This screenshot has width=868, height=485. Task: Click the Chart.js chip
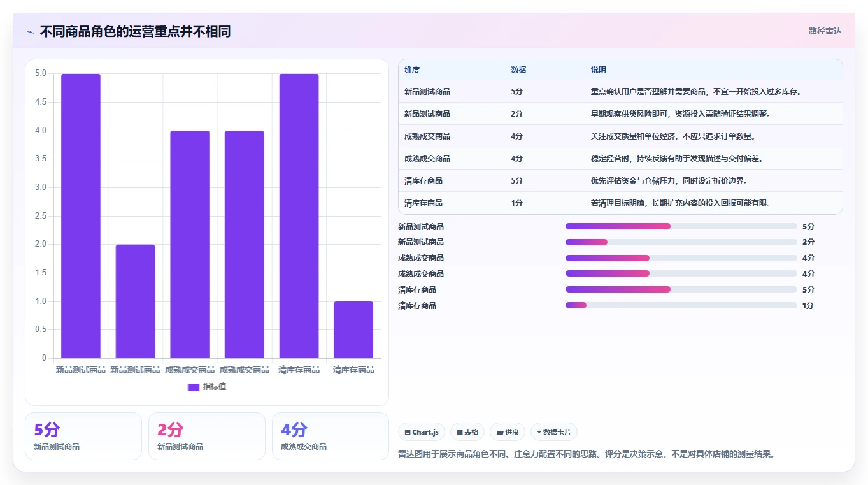click(422, 432)
